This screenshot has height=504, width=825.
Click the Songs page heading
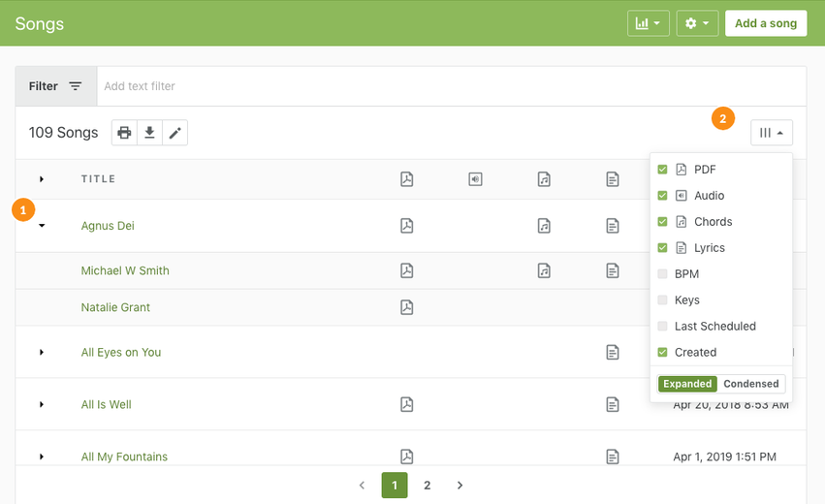click(40, 23)
